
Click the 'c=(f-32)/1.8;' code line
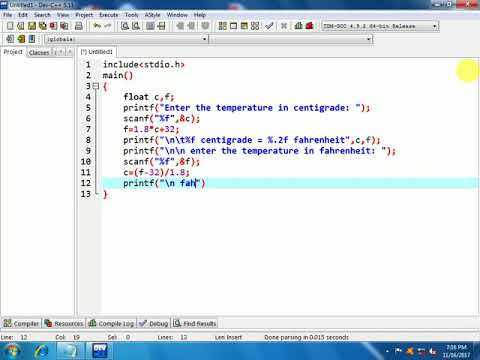(156, 172)
